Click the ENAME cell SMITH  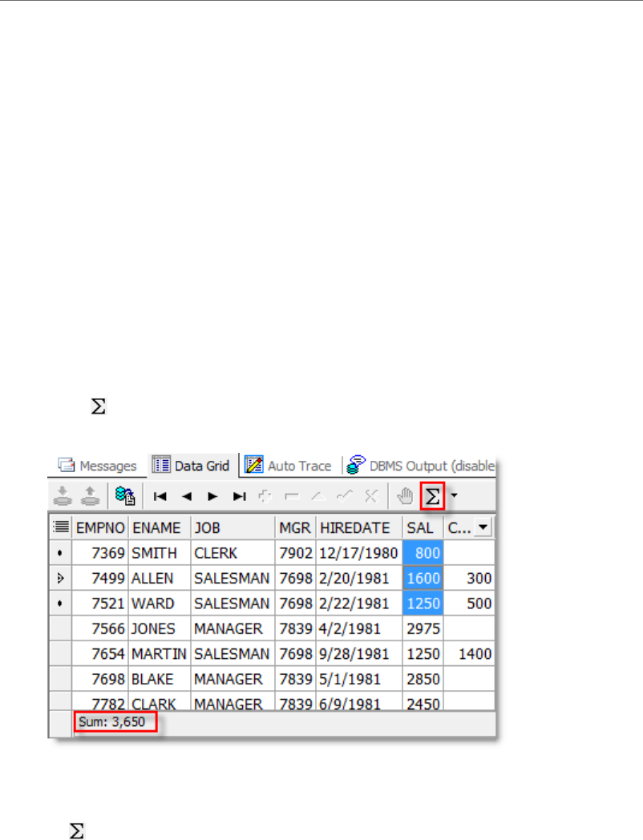coord(159,553)
